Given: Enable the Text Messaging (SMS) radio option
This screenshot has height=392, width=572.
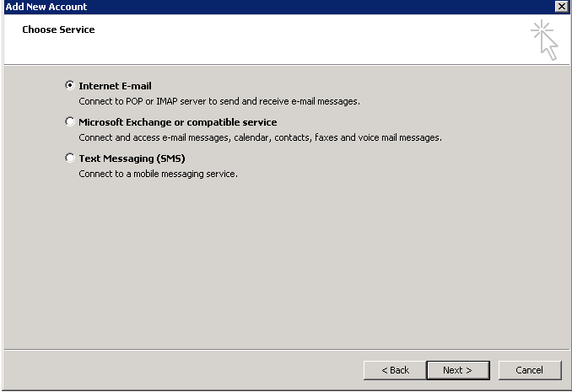Looking at the screenshot, I should click(x=69, y=158).
